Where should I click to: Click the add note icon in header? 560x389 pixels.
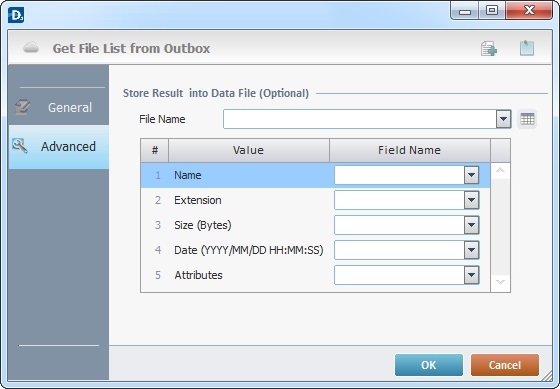click(x=489, y=49)
